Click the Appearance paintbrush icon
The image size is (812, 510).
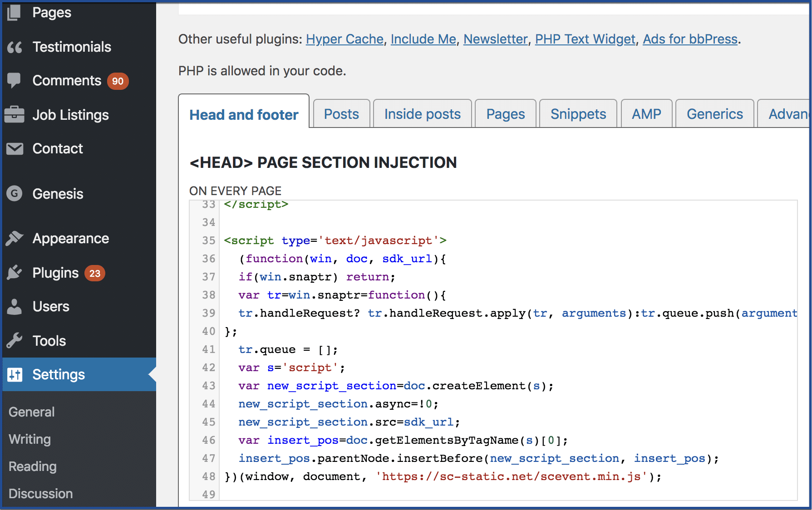pyautogui.click(x=15, y=238)
